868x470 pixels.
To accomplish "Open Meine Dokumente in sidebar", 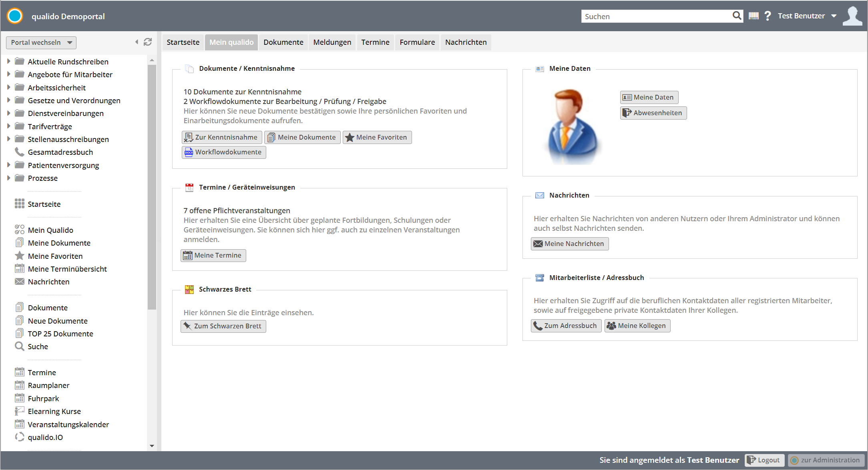I will tap(59, 243).
